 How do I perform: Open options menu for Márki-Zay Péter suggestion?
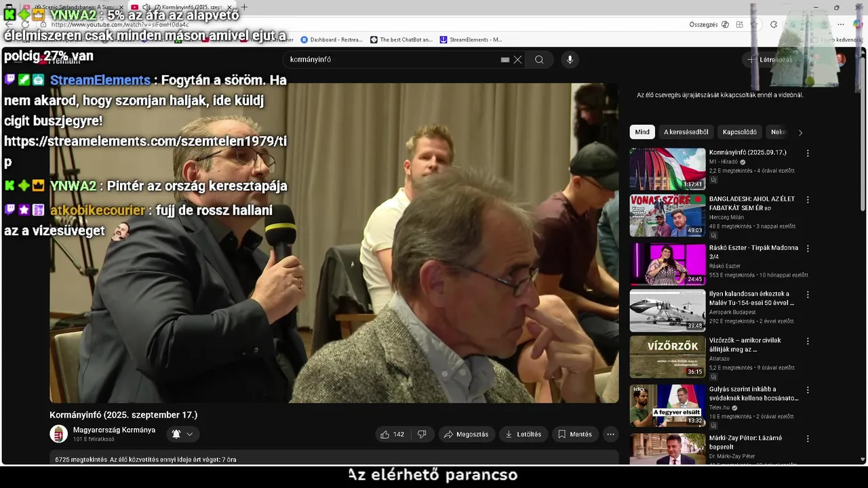(807, 439)
